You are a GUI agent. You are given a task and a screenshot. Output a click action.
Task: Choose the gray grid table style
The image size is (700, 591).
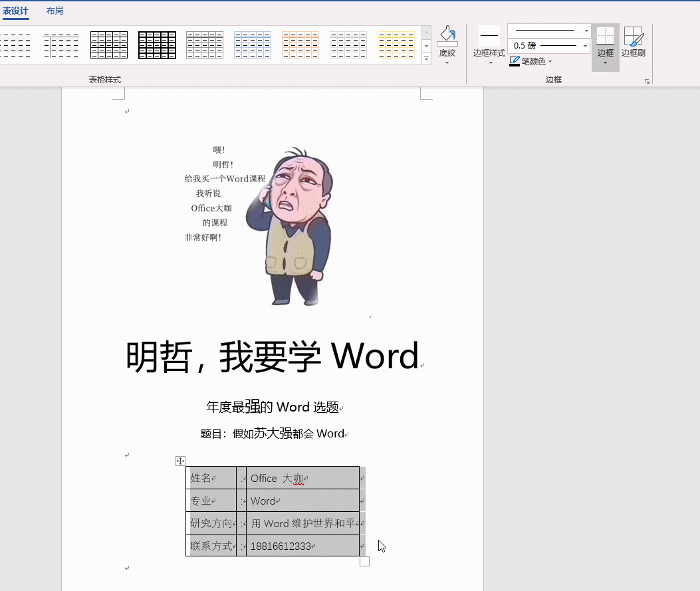pyautogui.click(x=205, y=45)
